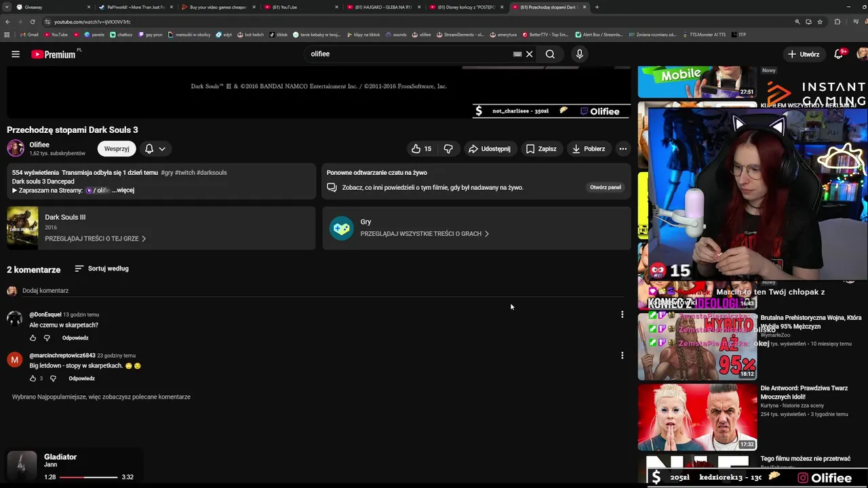Dislike the DonEsquel comment
The width and height of the screenshot is (868, 488).
point(47,338)
